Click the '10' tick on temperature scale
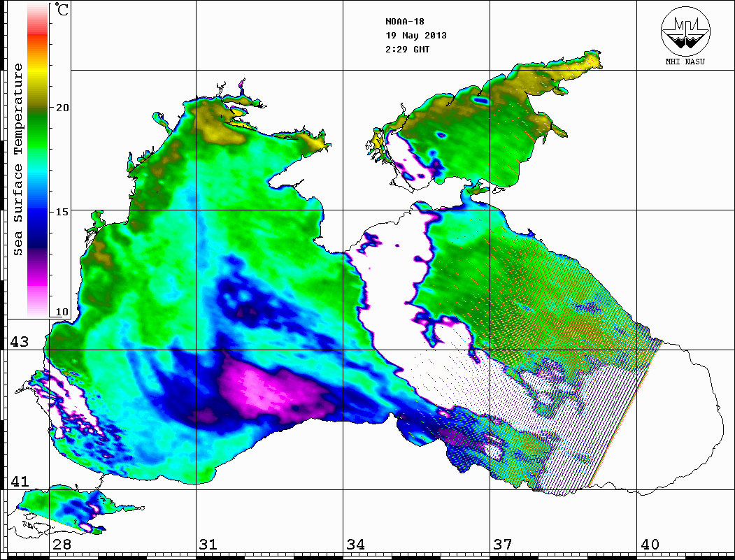Viewport: 735px width, 560px height. [62, 312]
